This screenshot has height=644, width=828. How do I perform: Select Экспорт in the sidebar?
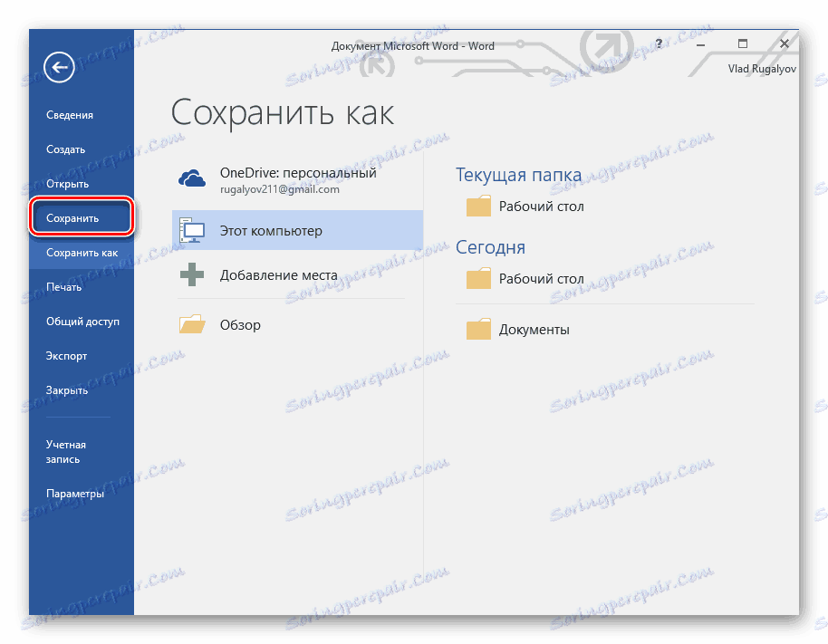point(66,356)
